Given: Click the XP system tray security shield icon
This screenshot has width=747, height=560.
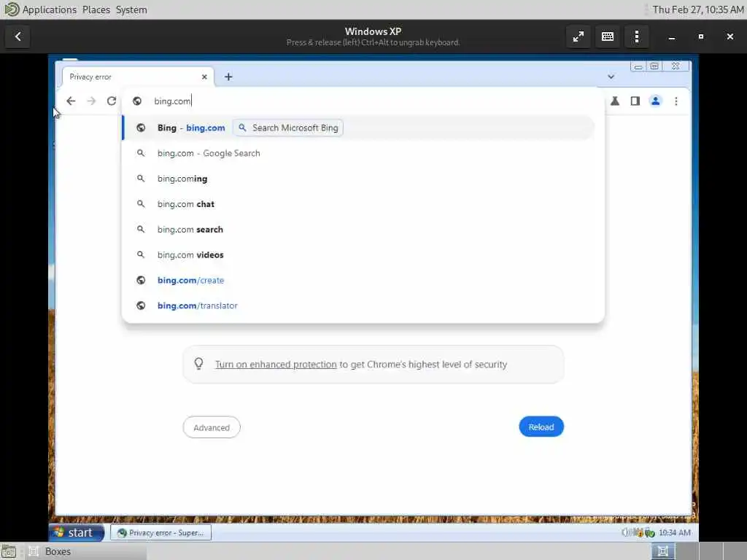Looking at the screenshot, I should 649,533.
